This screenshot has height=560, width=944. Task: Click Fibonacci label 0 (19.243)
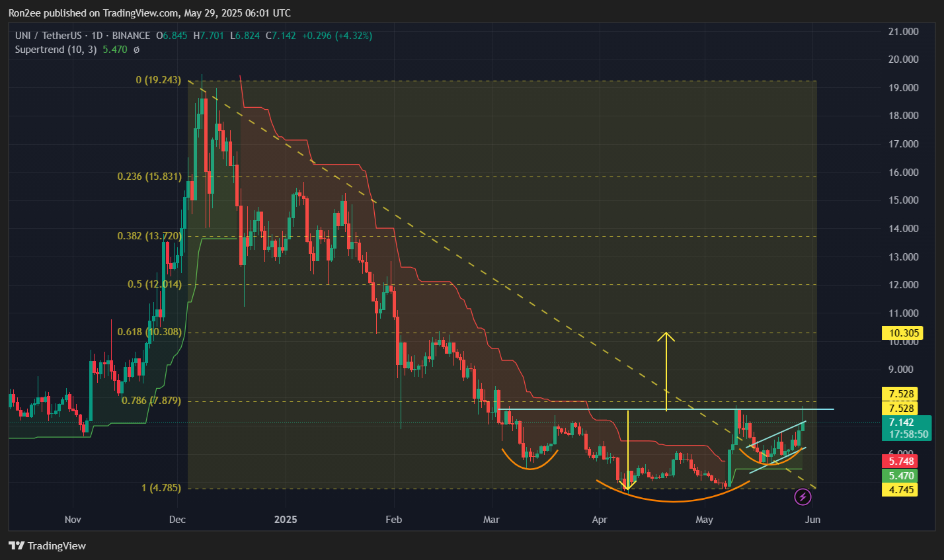pyautogui.click(x=158, y=80)
